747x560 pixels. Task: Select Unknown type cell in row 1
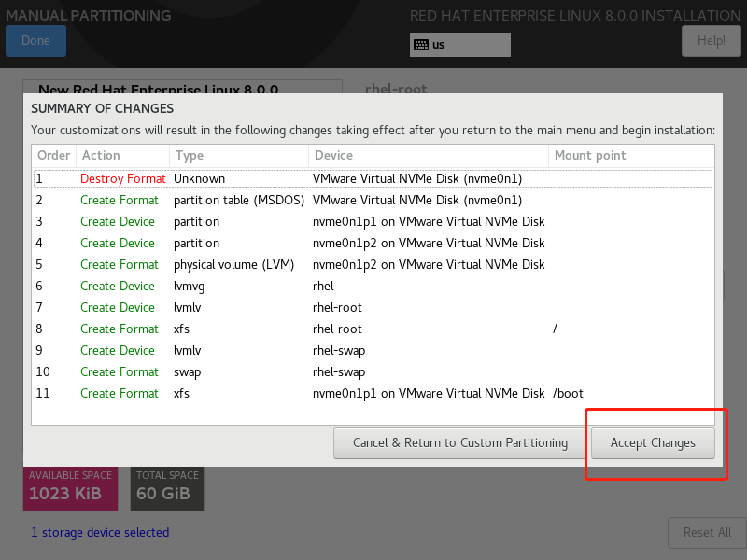click(199, 178)
